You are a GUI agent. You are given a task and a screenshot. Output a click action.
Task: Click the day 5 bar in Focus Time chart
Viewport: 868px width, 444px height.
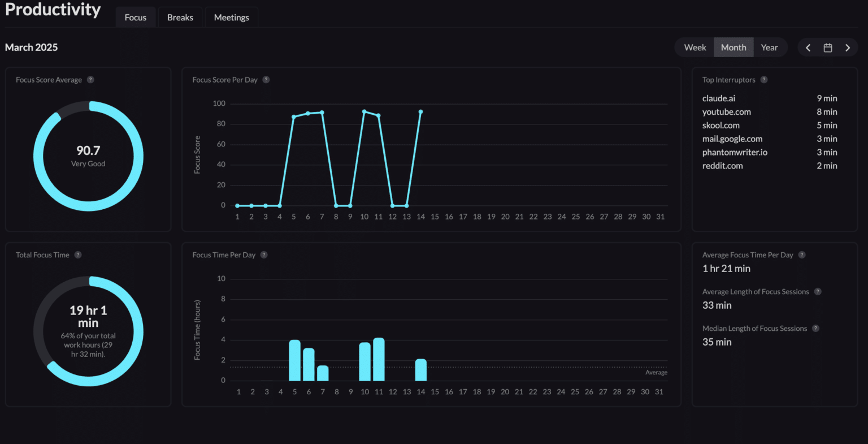(x=294, y=360)
